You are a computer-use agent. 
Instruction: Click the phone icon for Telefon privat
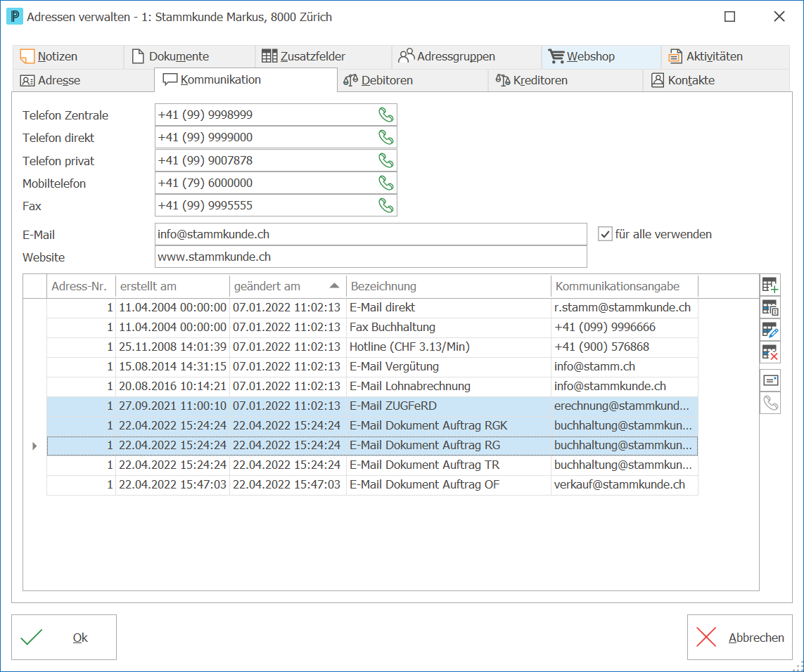pyautogui.click(x=385, y=160)
